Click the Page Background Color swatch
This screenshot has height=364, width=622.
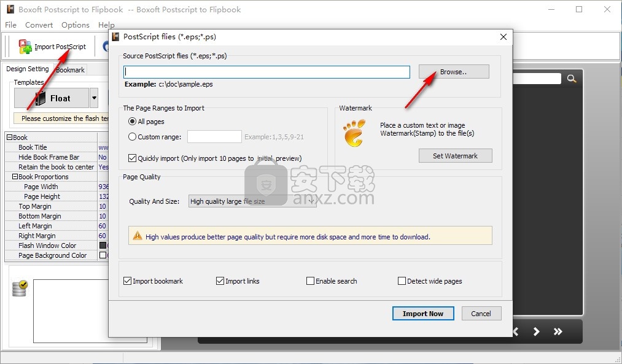[x=103, y=255]
